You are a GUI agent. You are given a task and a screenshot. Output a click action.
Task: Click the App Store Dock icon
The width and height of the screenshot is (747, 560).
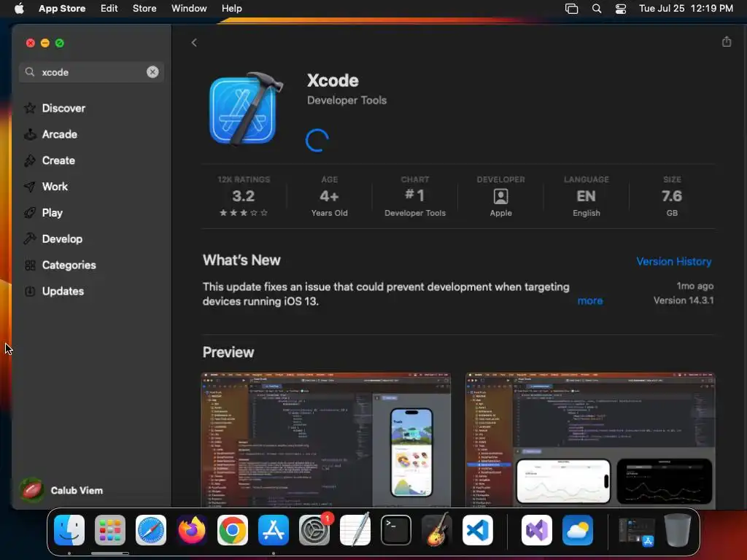[x=274, y=530]
